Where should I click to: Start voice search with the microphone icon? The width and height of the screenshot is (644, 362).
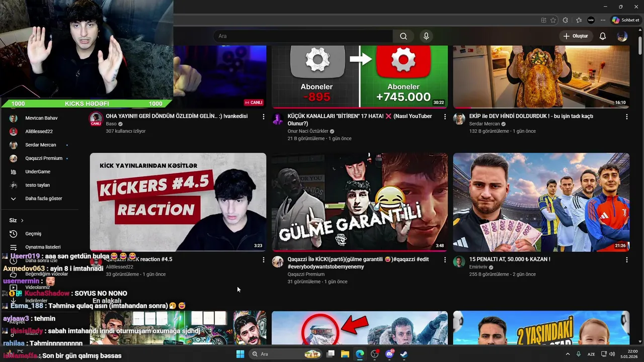[426, 36]
